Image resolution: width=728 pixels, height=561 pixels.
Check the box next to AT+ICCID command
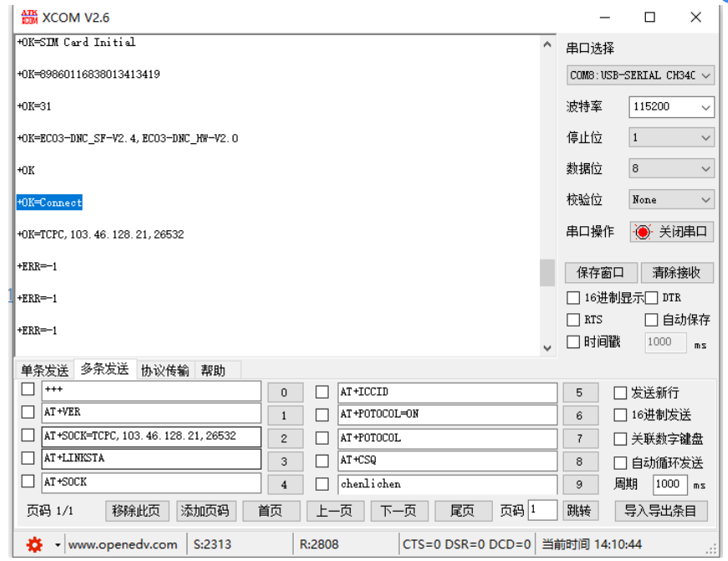click(322, 392)
